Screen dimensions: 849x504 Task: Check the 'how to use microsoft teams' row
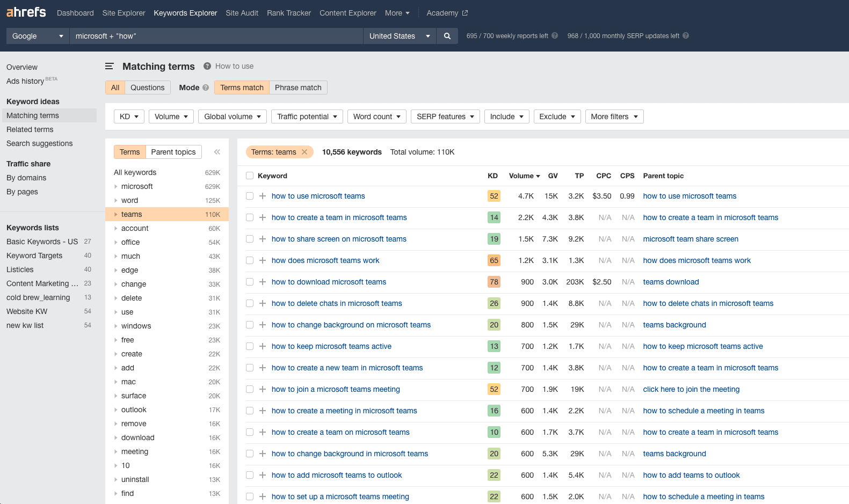tap(250, 196)
